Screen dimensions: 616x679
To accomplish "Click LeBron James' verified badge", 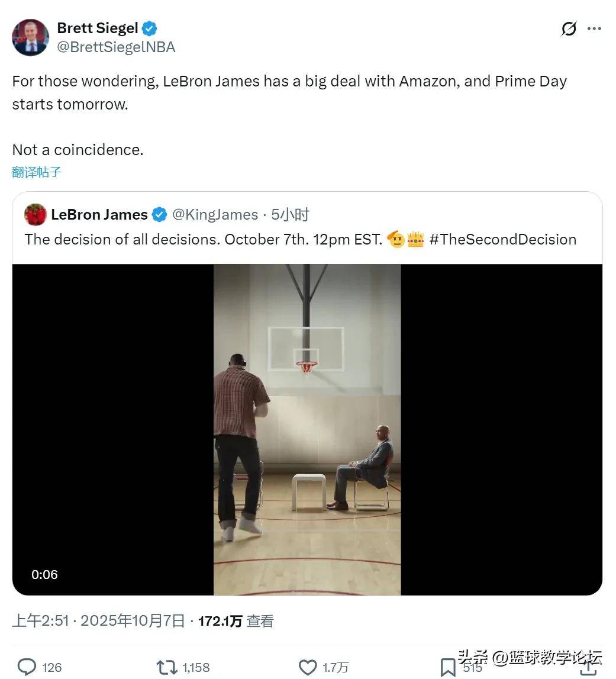I will 160,215.
